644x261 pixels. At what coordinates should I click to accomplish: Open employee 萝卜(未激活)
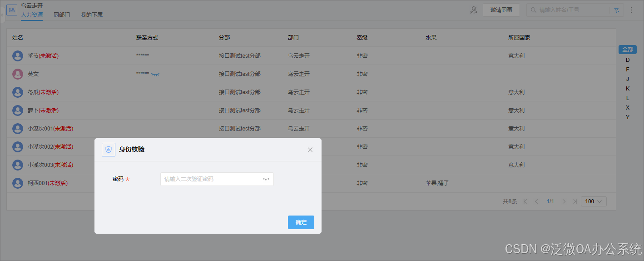43,110
